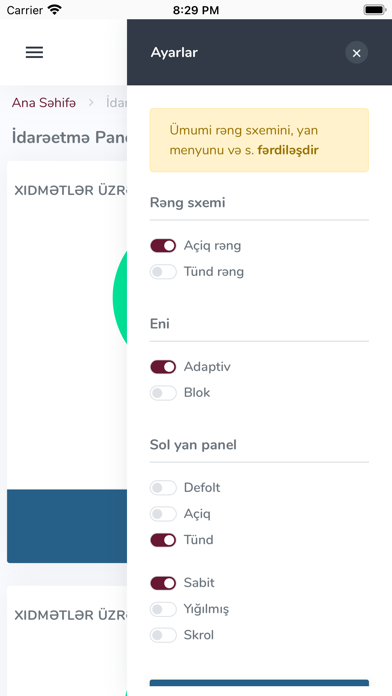Click the blue card footer bar
The height and width of the screenshot is (696, 392).
click(67, 526)
